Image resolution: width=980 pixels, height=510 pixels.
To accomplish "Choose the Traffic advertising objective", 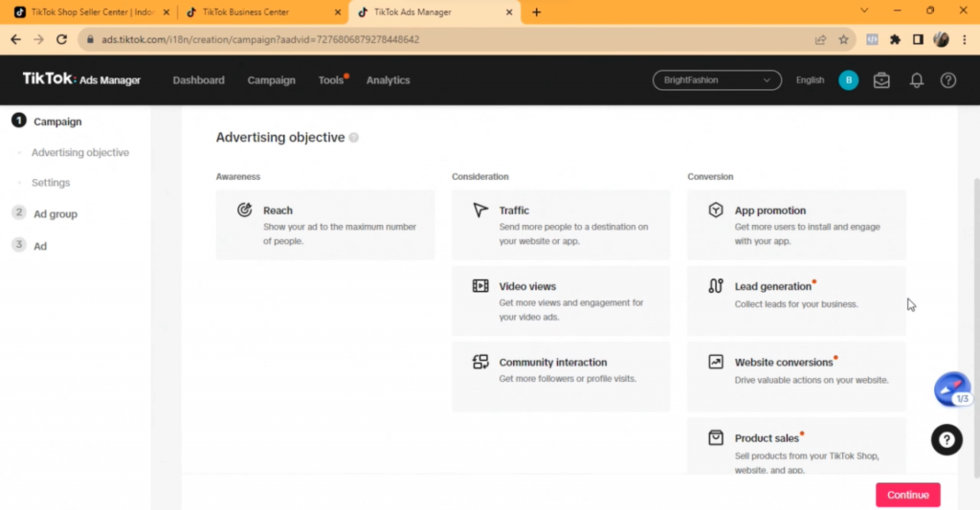I will [x=561, y=225].
